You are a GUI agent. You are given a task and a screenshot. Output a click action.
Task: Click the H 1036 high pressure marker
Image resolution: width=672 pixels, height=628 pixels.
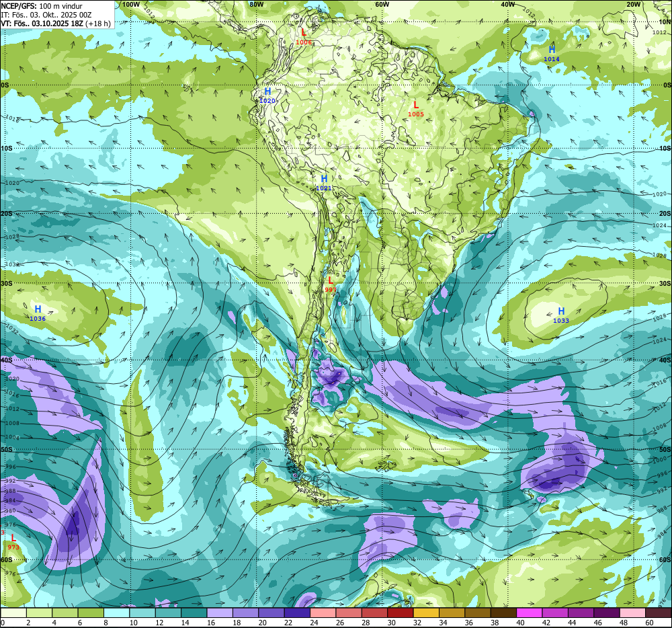point(38,313)
